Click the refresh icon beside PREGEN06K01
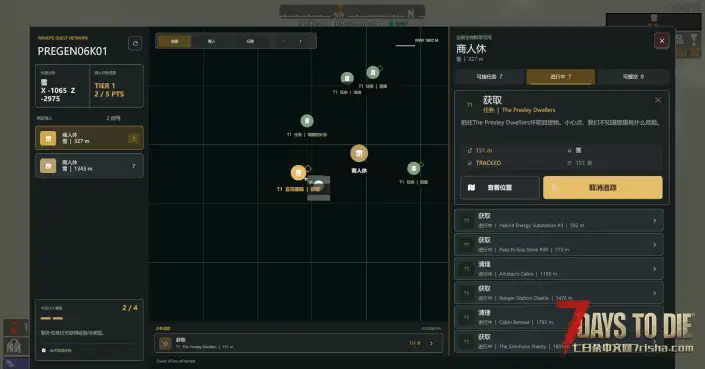 (135, 44)
